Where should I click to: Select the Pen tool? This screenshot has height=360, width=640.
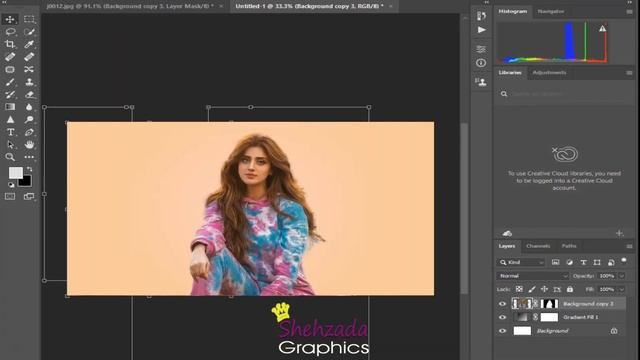click(29, 132)
